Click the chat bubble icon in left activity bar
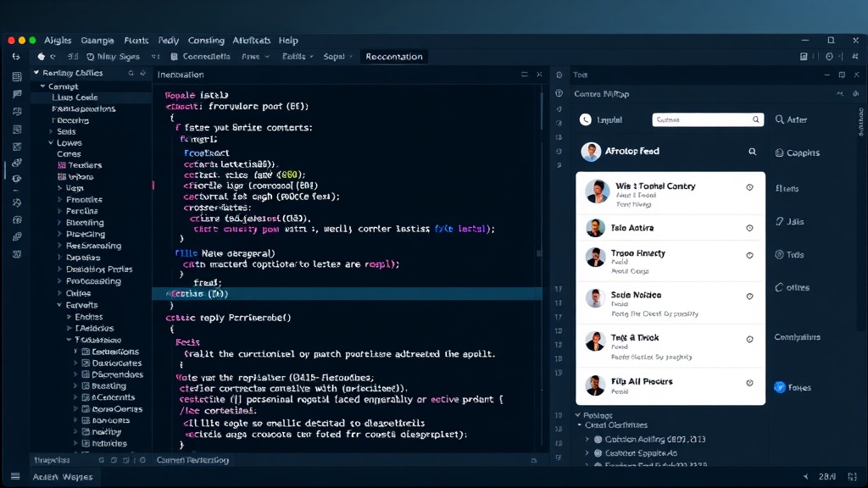868x488 pixels. pyautogui.click(x=17, y=94)
